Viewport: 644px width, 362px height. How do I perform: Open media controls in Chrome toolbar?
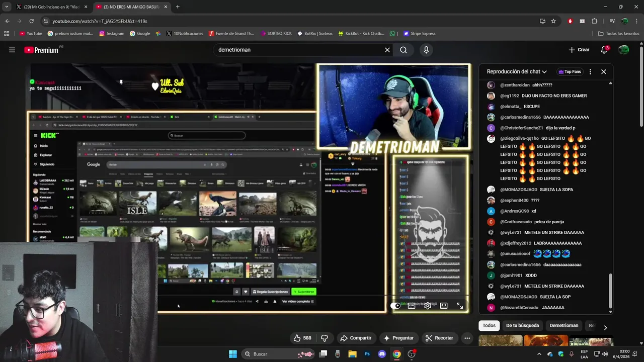tap(612, 21)
